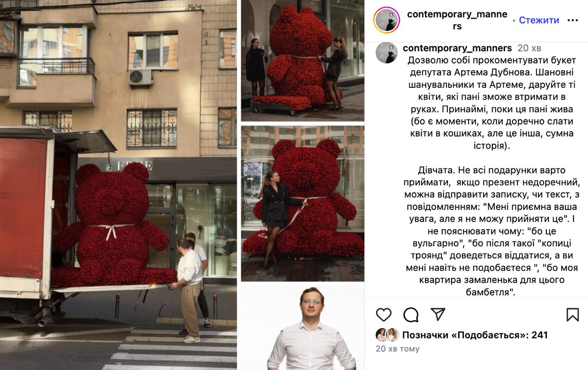The image size is (588, 370).
Task: Select the photo of the woman leaning on the bear
Action: (303, 204)
